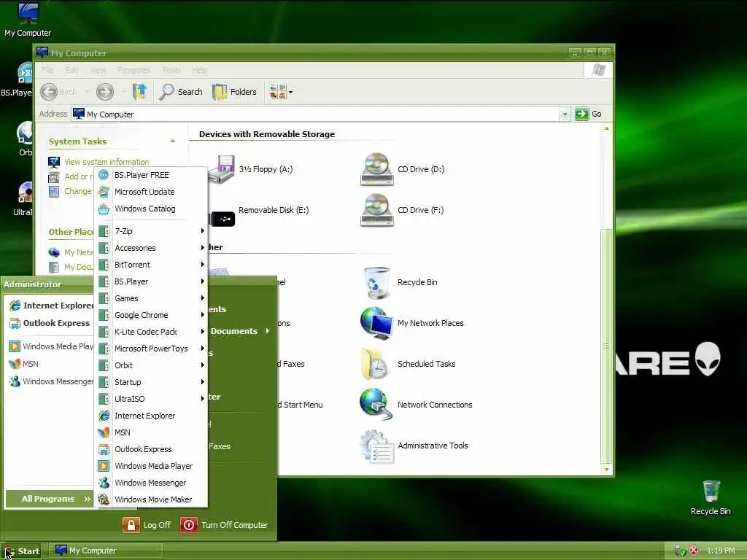Open Windows Messenger in Start menu recent list
This screenshot has width=747, height=560.
[x=50, y=381]
